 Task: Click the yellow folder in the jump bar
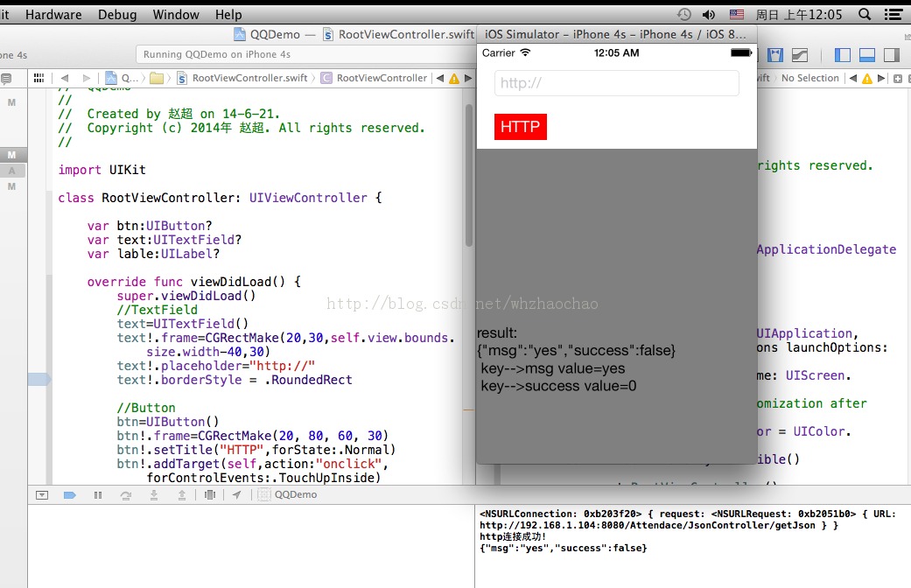pos(157,78)
